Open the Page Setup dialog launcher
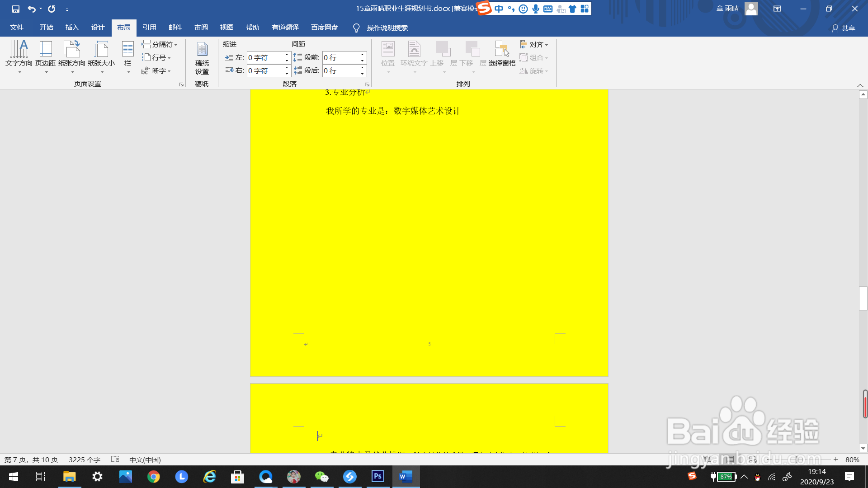This screenshot has height=488, width=868. click(x=181, y=84)
